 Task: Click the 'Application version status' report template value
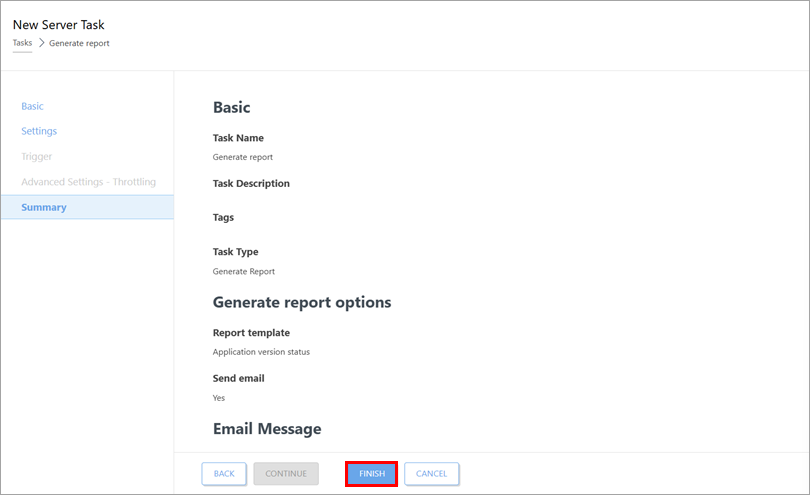(263, 352)
